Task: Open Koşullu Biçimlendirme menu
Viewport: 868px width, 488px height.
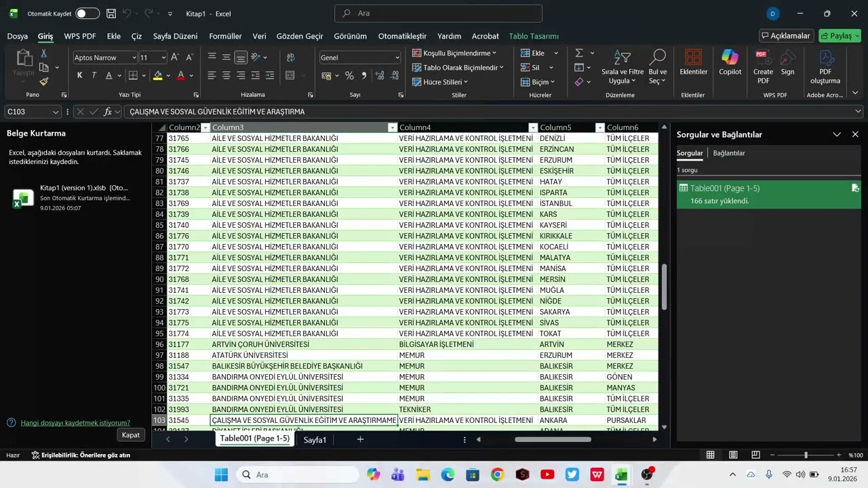Action: tap(454, 53)
